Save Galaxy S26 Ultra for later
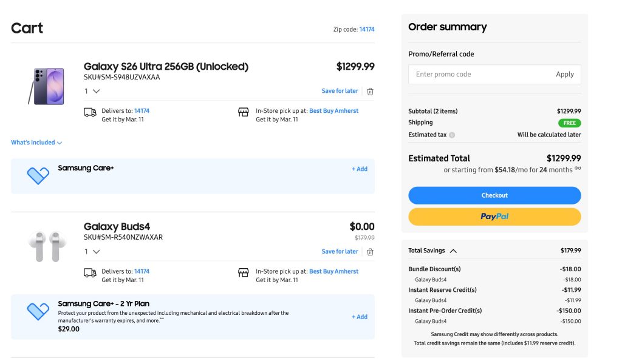The image size is (622, 364). click(x=340, y=91)
